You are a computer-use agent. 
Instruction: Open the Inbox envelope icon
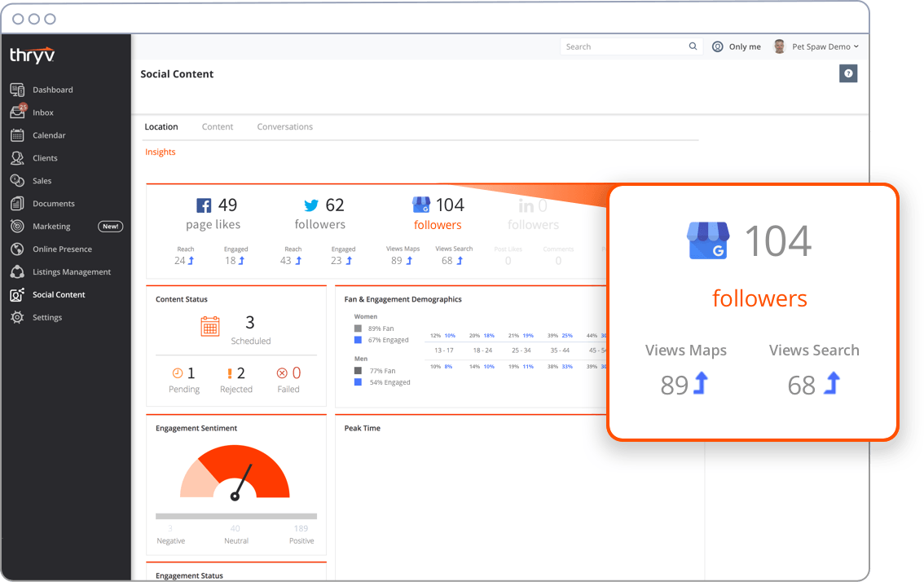pyautogui.click(x=17, y=112)
